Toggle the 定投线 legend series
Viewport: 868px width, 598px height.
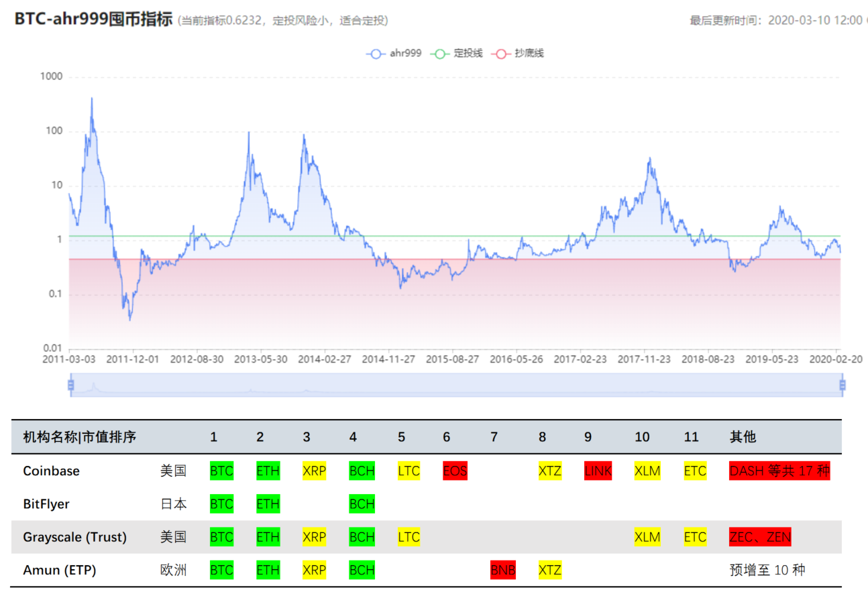[x=458, y=53]
